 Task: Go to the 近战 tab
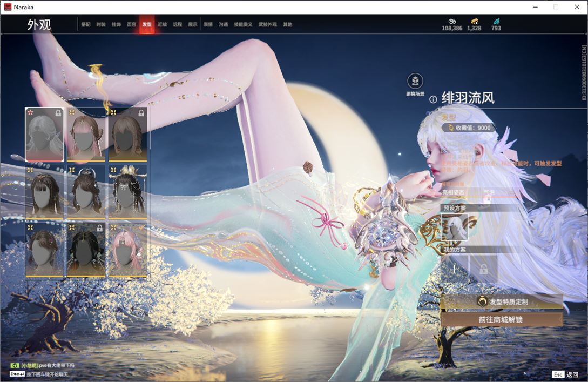tap(162, 24)
